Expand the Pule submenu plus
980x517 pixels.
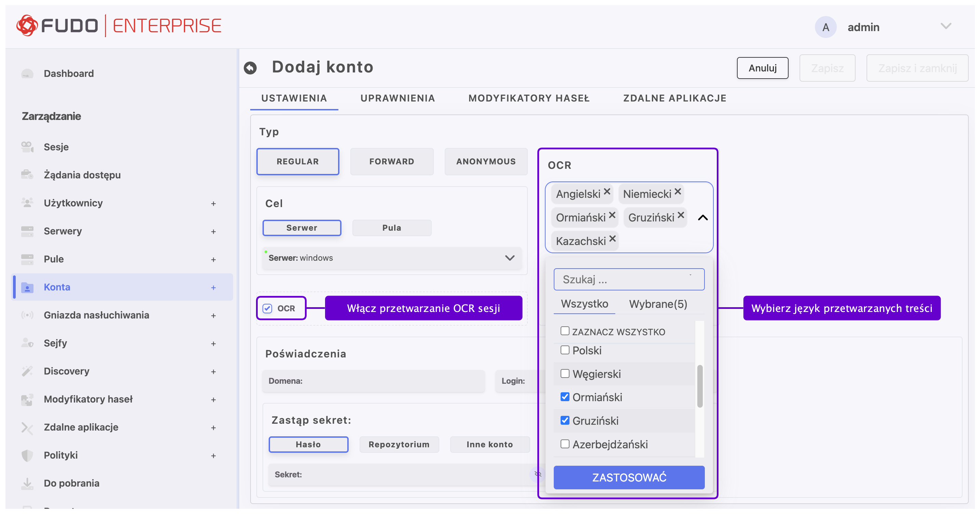click(x=213, y=260)
